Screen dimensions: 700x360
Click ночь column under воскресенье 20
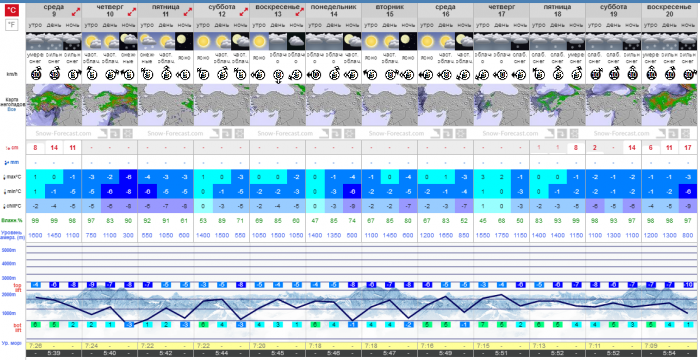point(688,25)
